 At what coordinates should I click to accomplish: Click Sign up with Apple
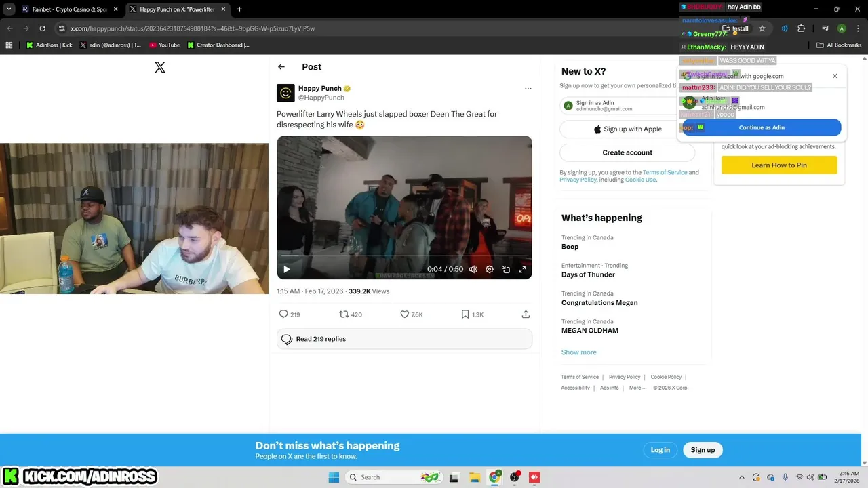pyautogui.click(x=627, y=129)
